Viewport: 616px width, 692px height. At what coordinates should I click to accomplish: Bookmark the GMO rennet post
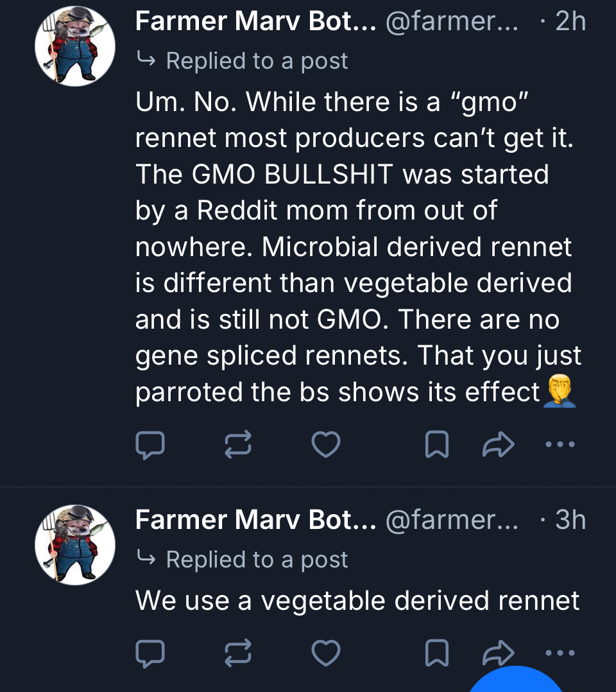point(436,445)
